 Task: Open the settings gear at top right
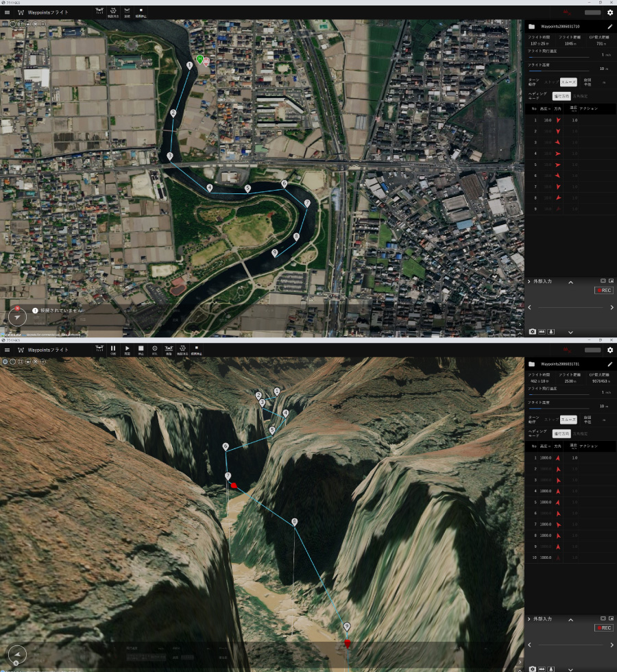click(610, 12)
